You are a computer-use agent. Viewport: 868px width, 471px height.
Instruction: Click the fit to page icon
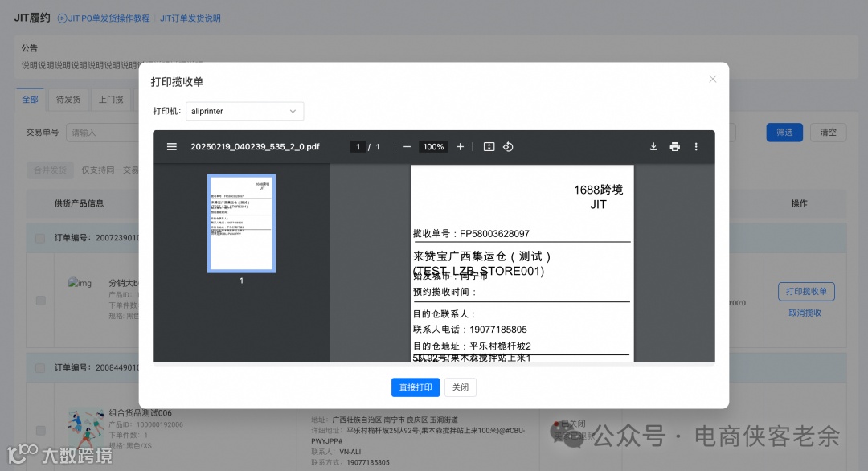click(489, 146)
